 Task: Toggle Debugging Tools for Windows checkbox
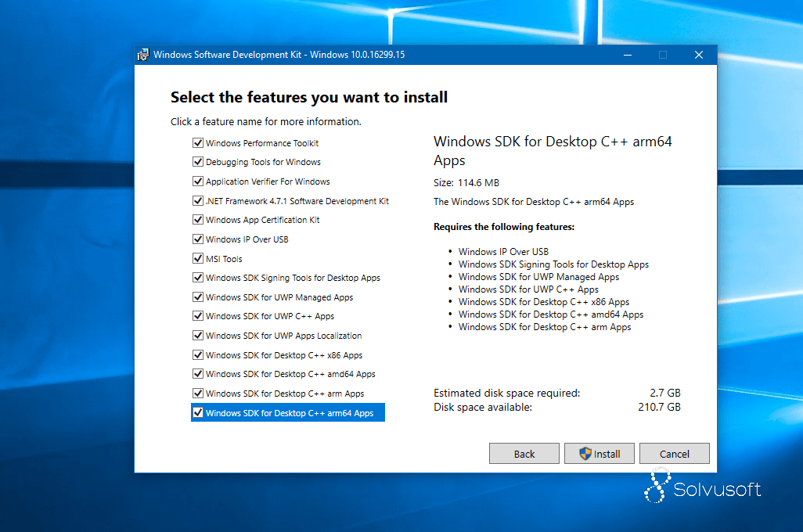pos(198,162)
